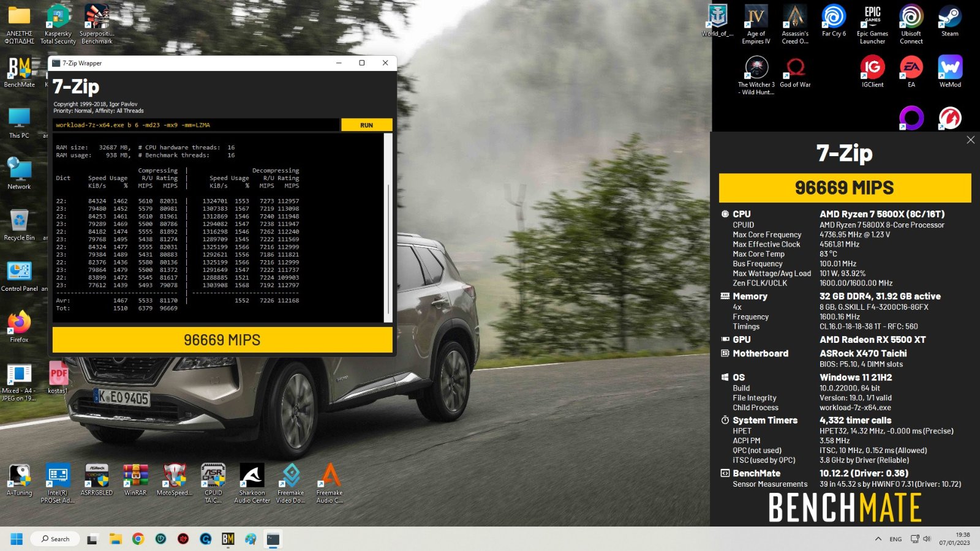Close the BenchMate result overlay panel

970,140
